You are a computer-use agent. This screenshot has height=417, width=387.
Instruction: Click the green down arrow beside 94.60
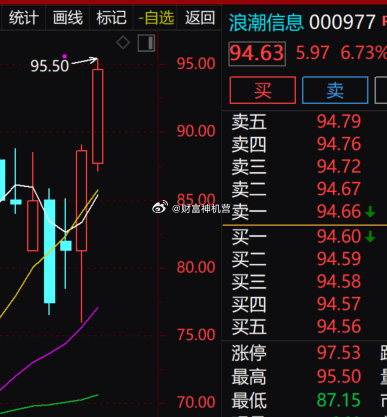click(x=370, y=237)
